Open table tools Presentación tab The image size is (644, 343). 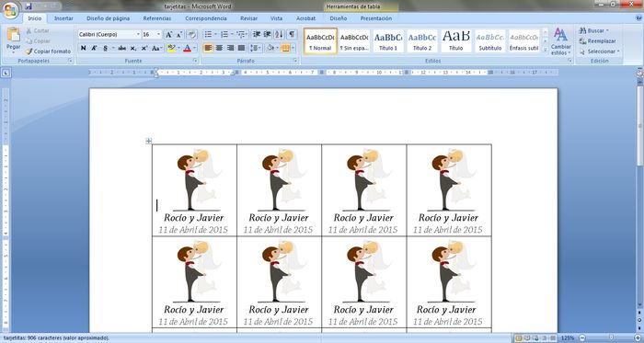[375, 18]
